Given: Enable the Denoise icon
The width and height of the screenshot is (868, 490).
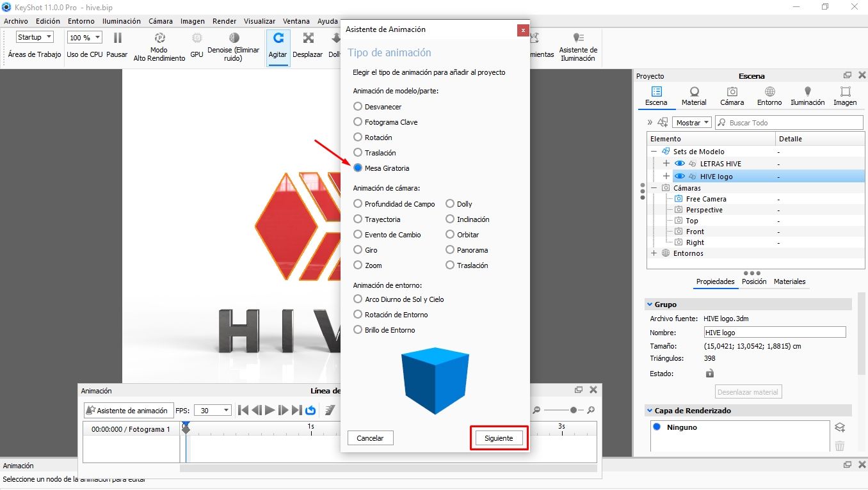Looking at the screenshot, I should (x=234, y=38).
